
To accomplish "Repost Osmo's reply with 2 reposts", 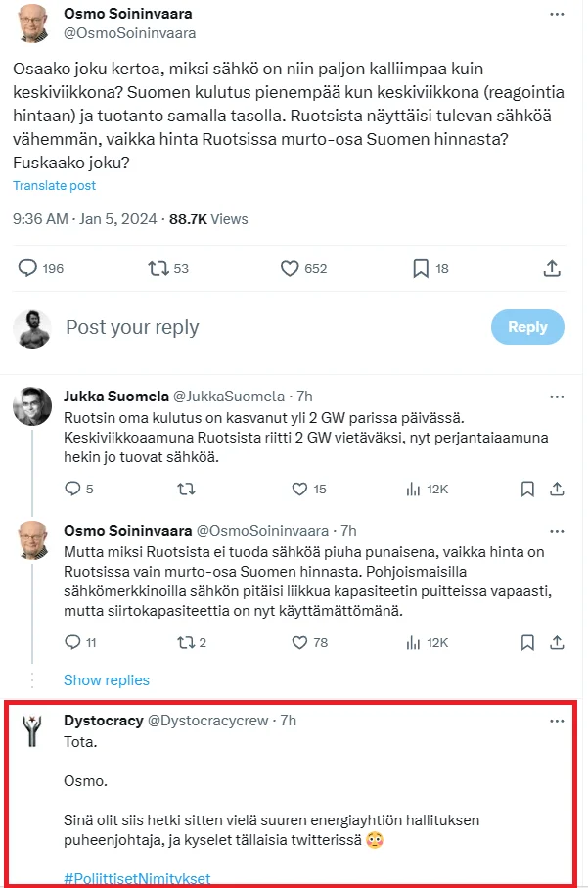I will tap(185, 643).
